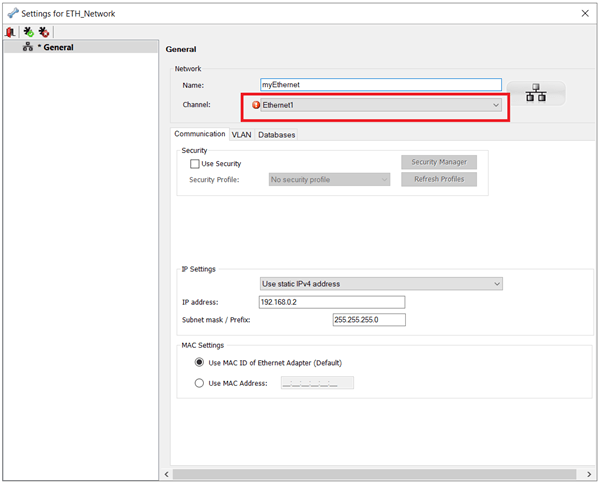This screenshot has width=599, height=484.
Task: Click the discard settings red-cross icon
Action: 44,32
